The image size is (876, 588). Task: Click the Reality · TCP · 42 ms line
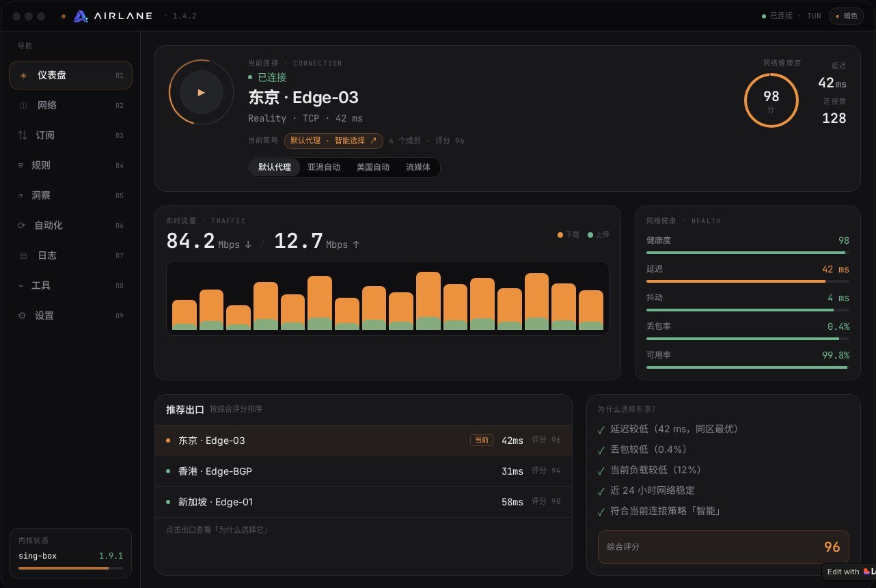coord(305,118)
